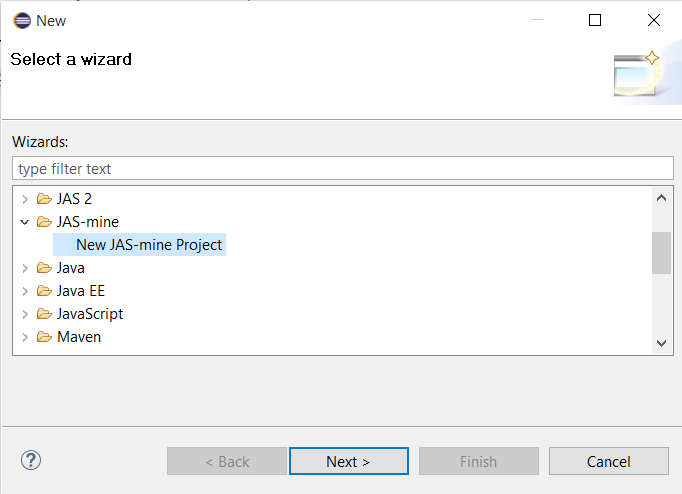
Task: Click the Maven folder icon
Action: tap(44, 337)
